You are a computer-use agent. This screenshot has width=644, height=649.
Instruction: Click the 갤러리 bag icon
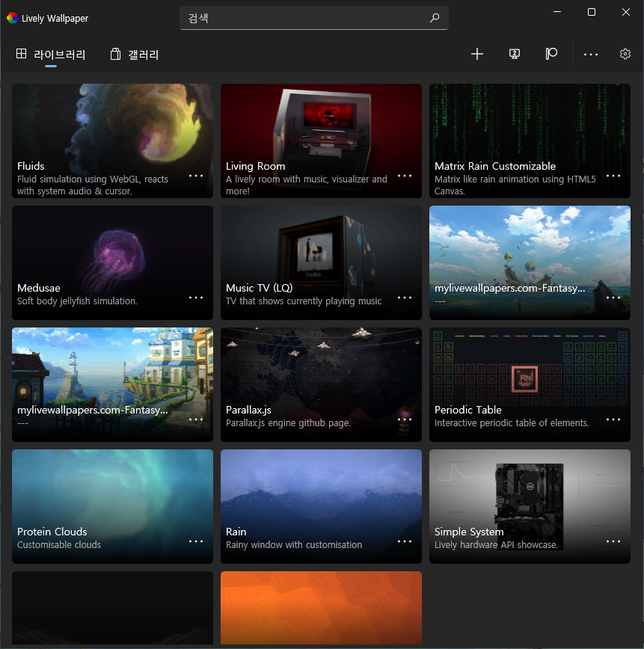point(115,54)
